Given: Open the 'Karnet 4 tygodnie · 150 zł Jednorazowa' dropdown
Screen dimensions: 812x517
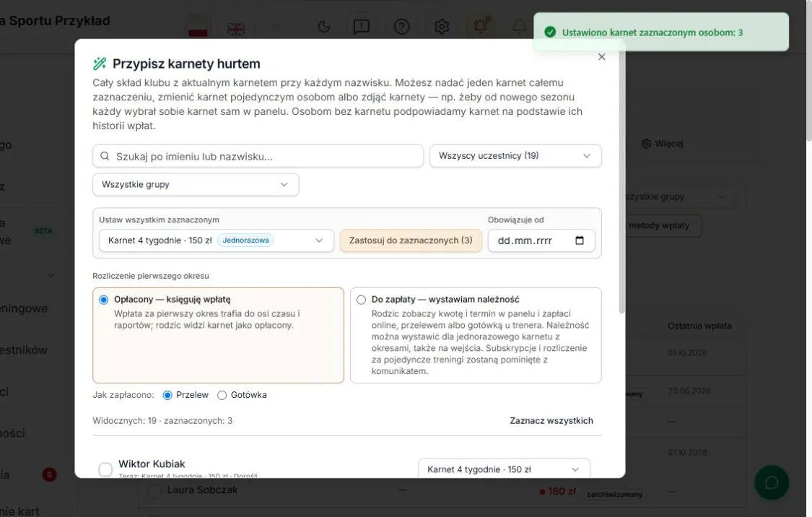Looking at the screenshot, I should tap(216, 240).
